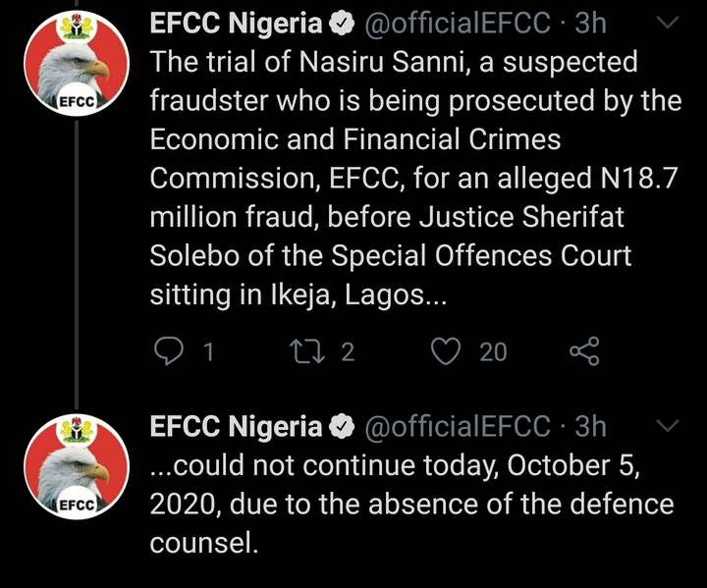Image resolution: width=707 pixels, height=588 pixels.
Task: Open the first tweet's EFCC eagle avatar
Action: [77, 63]
